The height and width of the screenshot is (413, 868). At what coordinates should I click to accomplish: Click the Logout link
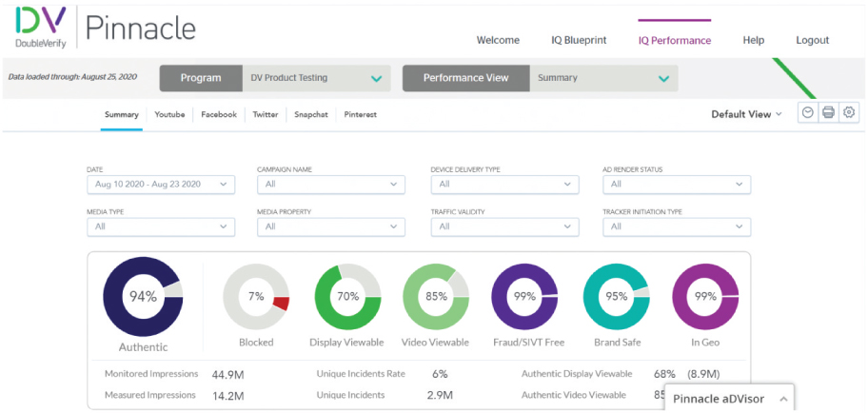click(812, 40)
